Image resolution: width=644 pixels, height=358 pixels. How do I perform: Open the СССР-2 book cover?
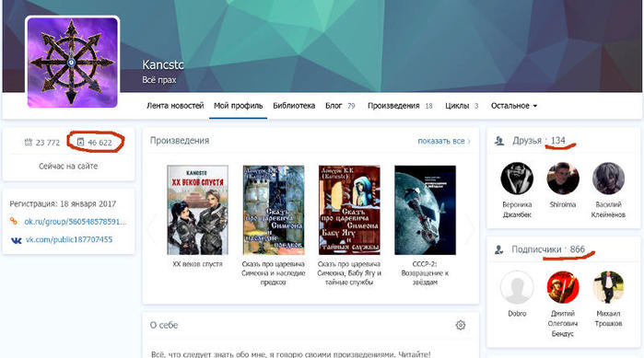(x=425, y=210)
